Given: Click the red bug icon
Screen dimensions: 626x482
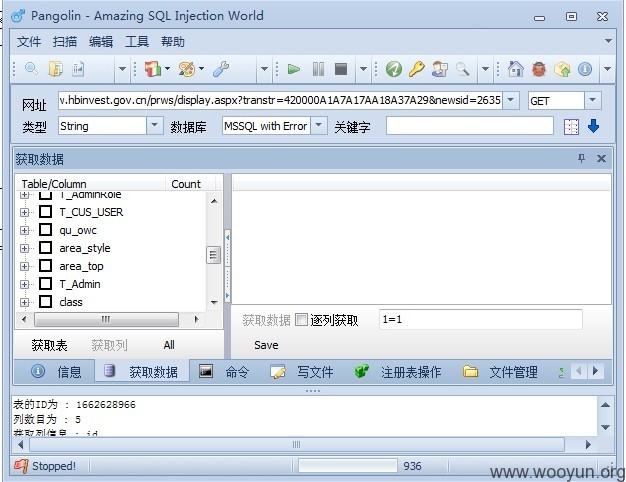Looking at the screenshot, I should 539,69.
